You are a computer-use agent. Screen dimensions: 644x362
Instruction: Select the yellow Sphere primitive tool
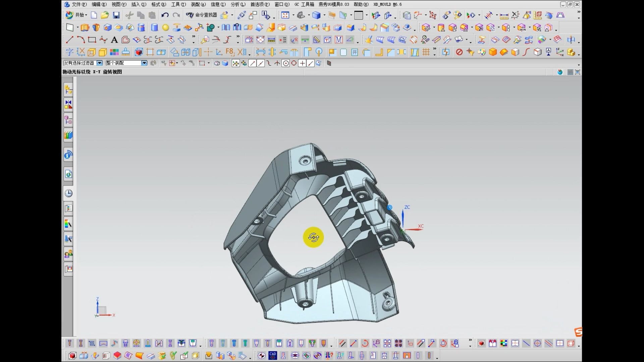click(165, 27)
